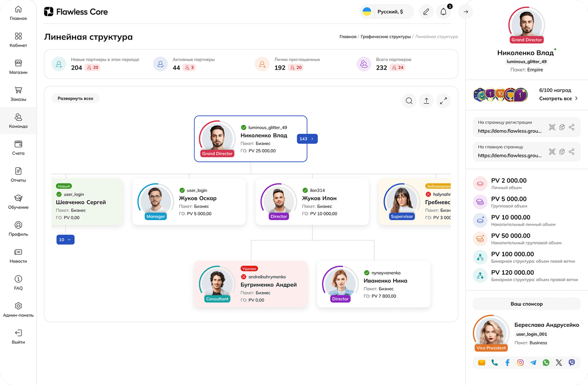Click the Выйти logout icon
The width and height of the screenshot is (588, 385).
[x=18, y=333]
